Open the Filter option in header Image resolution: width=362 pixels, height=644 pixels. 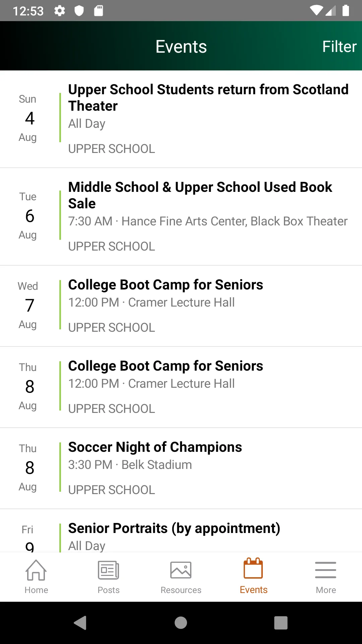pos(339,47)
